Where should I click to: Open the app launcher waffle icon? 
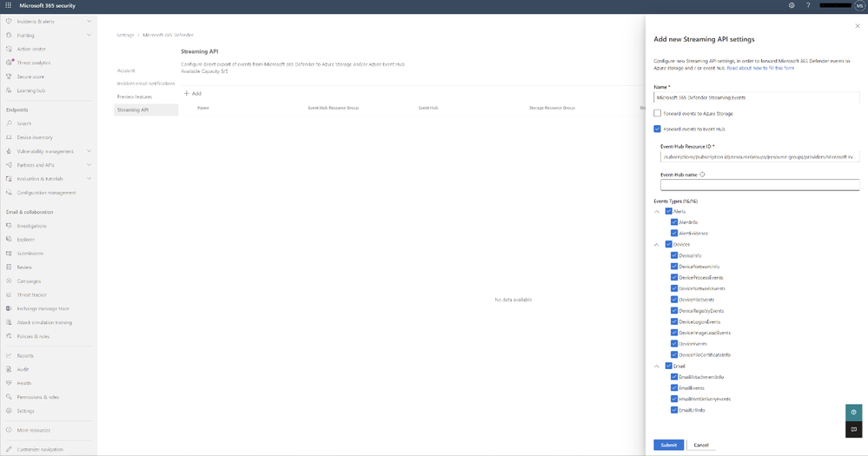pos(9,5)
